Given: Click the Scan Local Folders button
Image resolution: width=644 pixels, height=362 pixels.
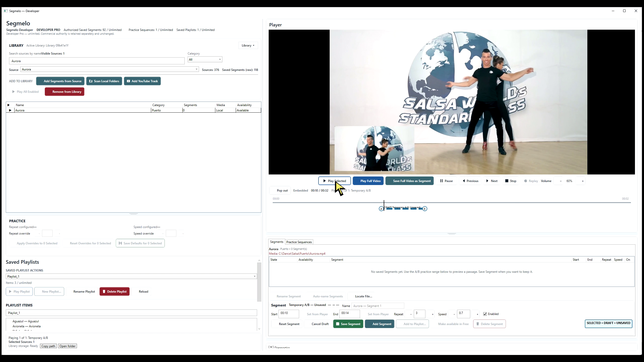Looking at the screenshot, I should (104, 81).
